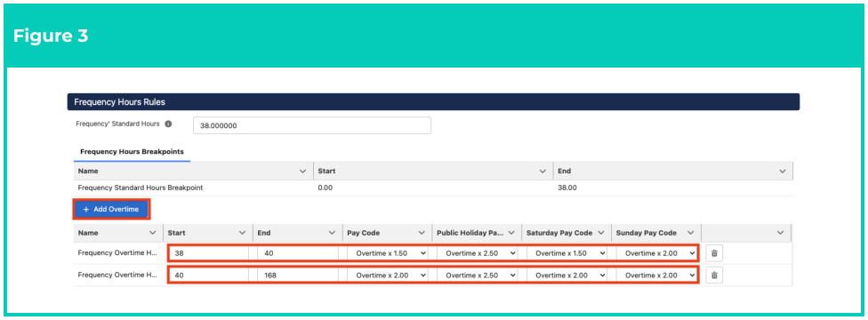
Task: Click the End field containing 40
Action: 299,253
